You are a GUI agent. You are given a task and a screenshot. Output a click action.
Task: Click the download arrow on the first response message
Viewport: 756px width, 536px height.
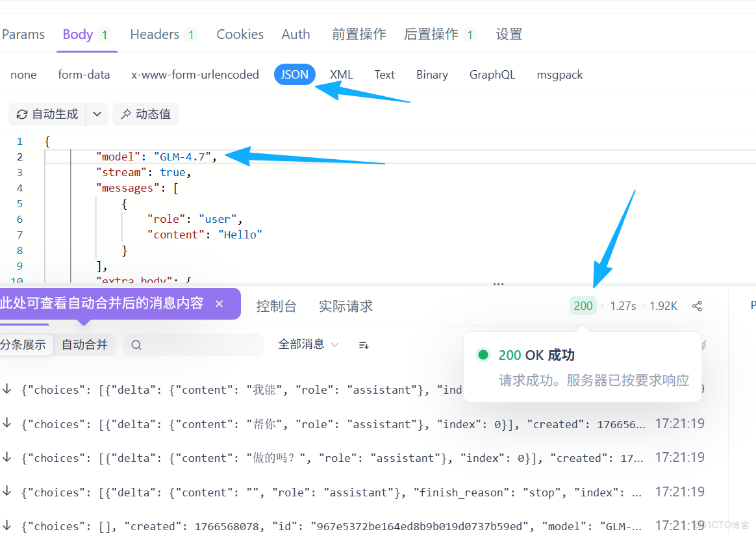(x=6, y=389)
